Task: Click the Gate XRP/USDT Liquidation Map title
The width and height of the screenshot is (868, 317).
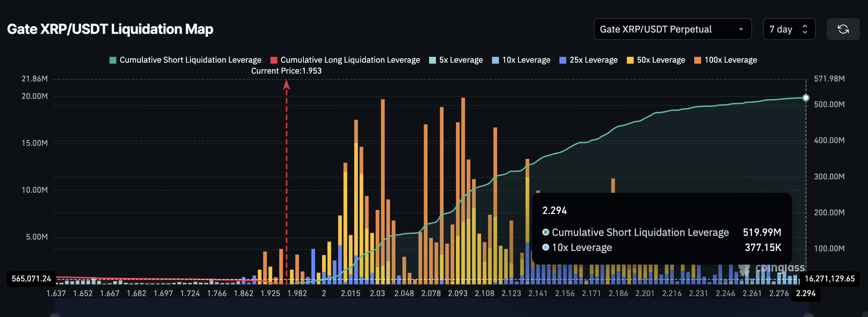Action: coord(110,29)
